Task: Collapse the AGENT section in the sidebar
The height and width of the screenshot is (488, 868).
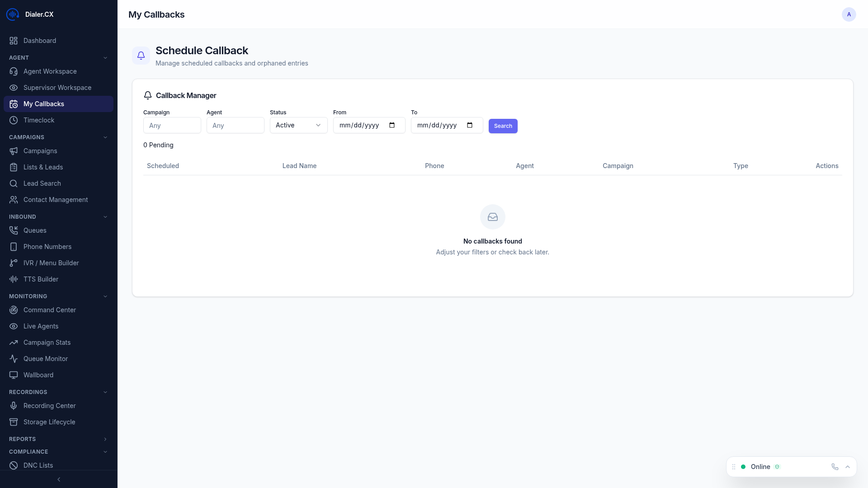Action: click(105, 57)
